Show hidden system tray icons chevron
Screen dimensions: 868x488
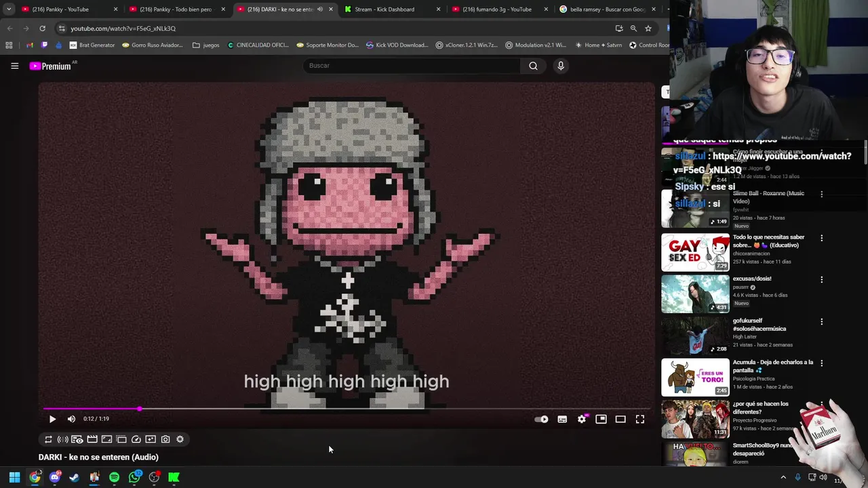[783, 477]
